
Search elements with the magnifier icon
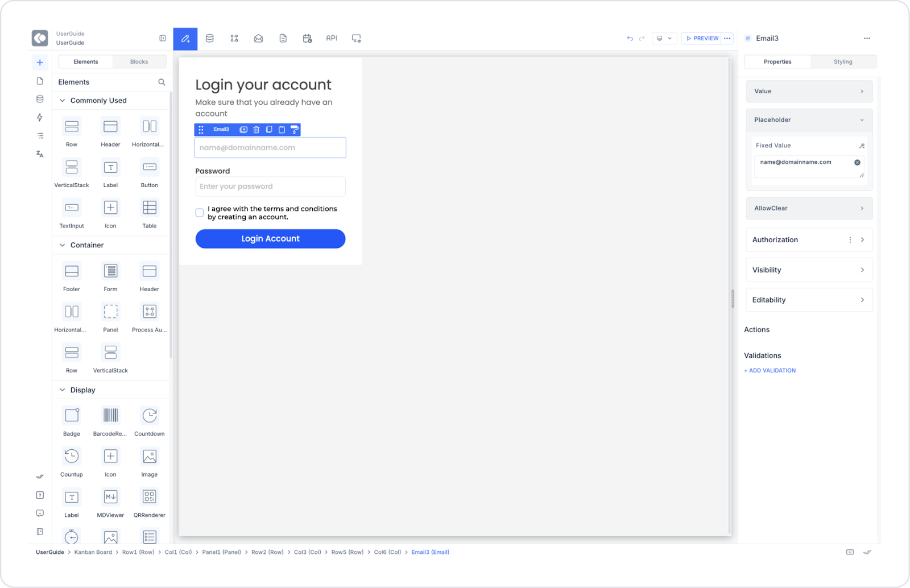click(162, 82)
